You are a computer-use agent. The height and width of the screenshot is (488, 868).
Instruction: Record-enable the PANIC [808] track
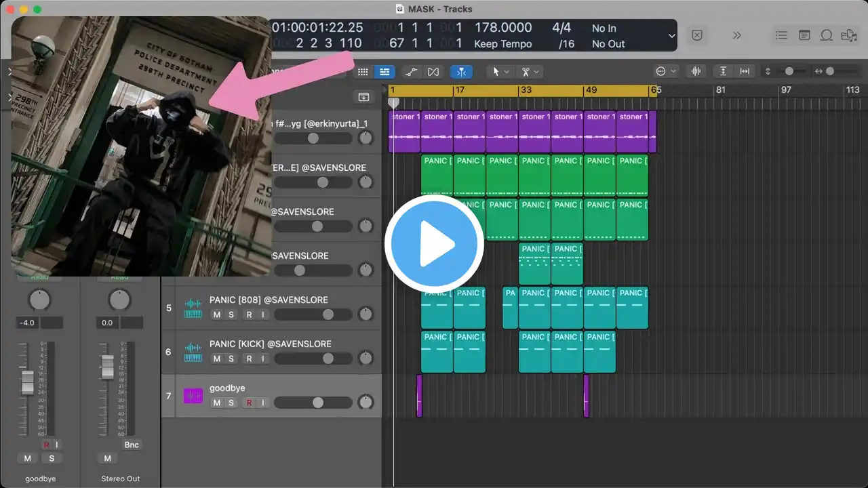coord(249,314)
